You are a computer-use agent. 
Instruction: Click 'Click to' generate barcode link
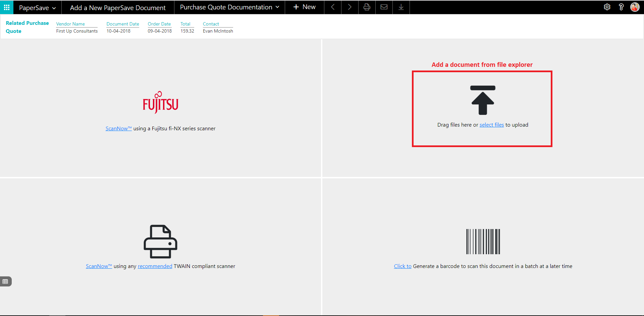click(x=402, y=266)
